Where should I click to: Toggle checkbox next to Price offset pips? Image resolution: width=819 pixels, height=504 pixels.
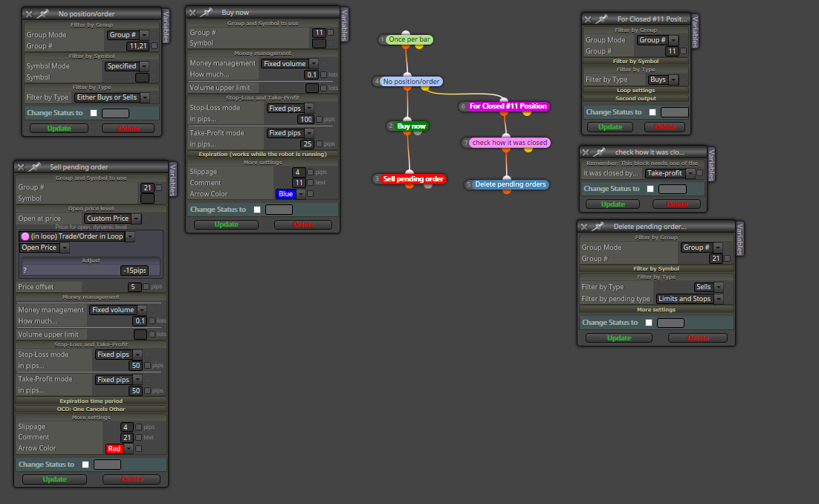click(146, 287)
